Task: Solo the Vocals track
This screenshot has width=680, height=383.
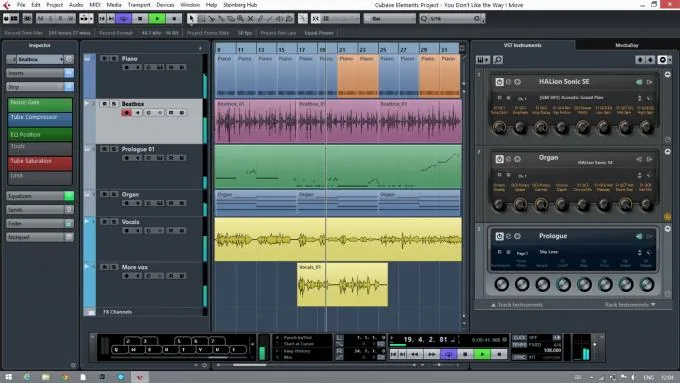Action: coord(114,222)
